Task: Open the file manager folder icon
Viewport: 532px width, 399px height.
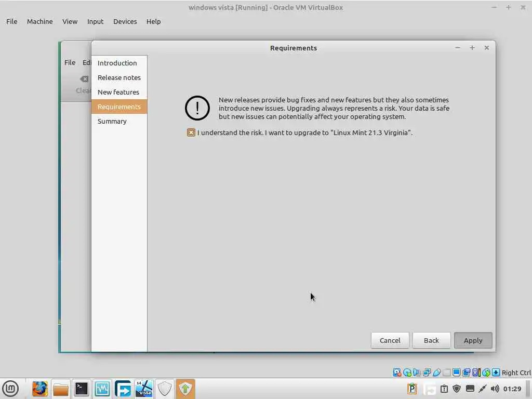Action: tap(61, 389)
